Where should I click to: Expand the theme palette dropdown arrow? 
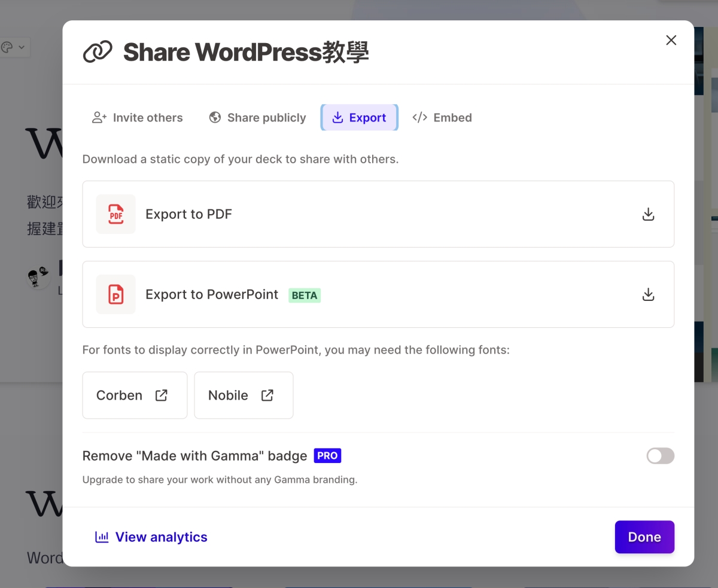22,47
